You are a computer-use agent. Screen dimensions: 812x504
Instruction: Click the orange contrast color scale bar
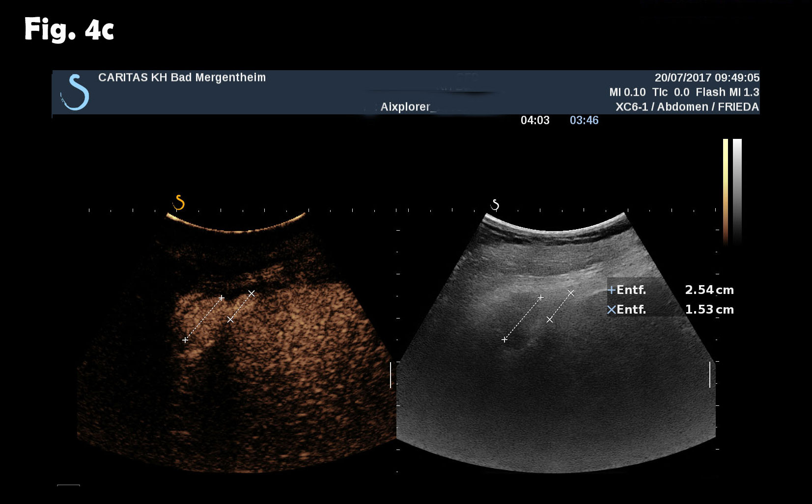pyautogui.click(x=726, y=191)
